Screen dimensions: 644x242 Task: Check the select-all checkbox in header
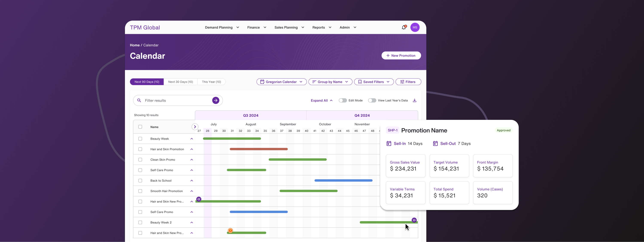(x=140, y=127)
